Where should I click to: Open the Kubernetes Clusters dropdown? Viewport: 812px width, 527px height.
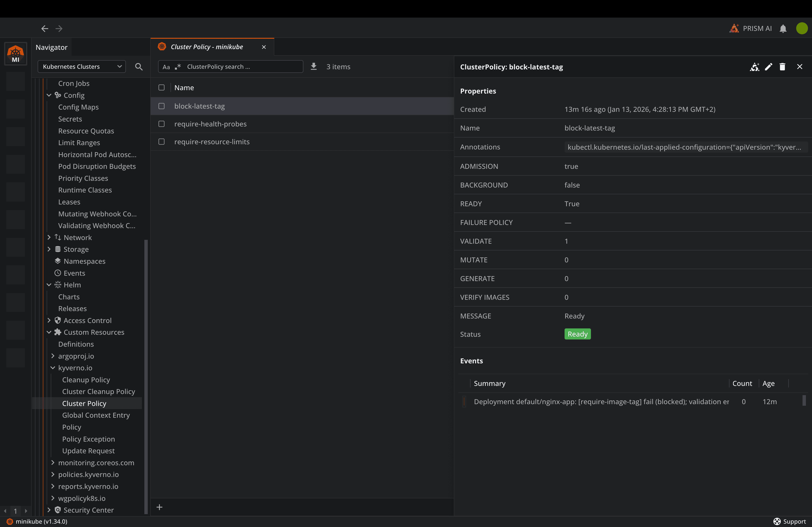tap(82, 66)
